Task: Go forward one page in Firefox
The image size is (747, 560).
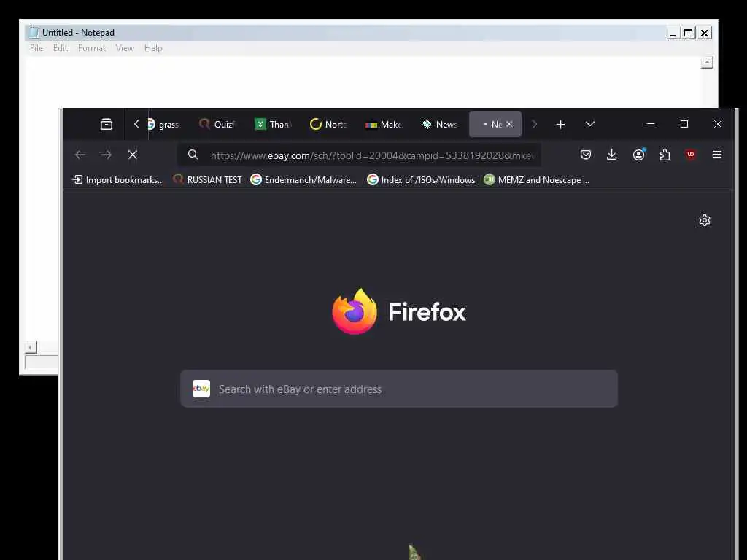Action: pos(107,155)
